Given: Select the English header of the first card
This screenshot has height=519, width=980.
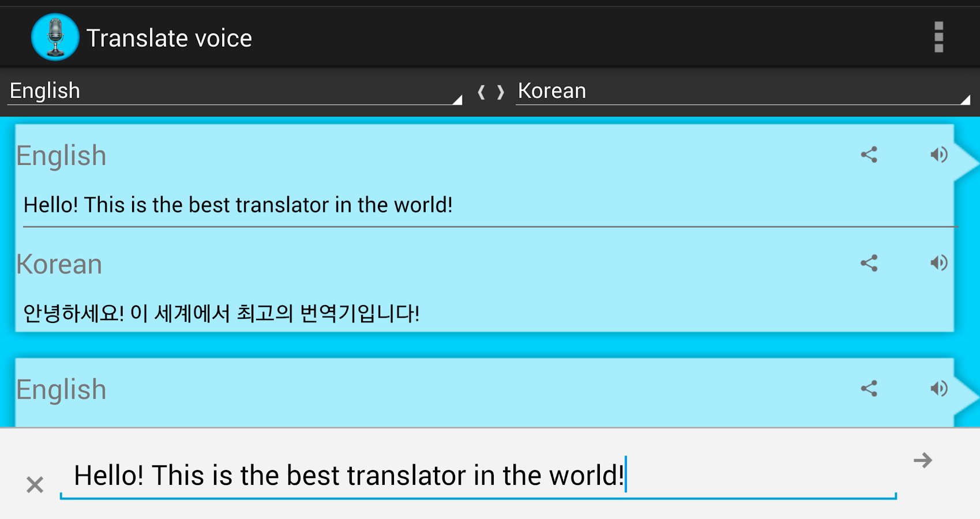Looking at the screenshot, I should (61, 155).
